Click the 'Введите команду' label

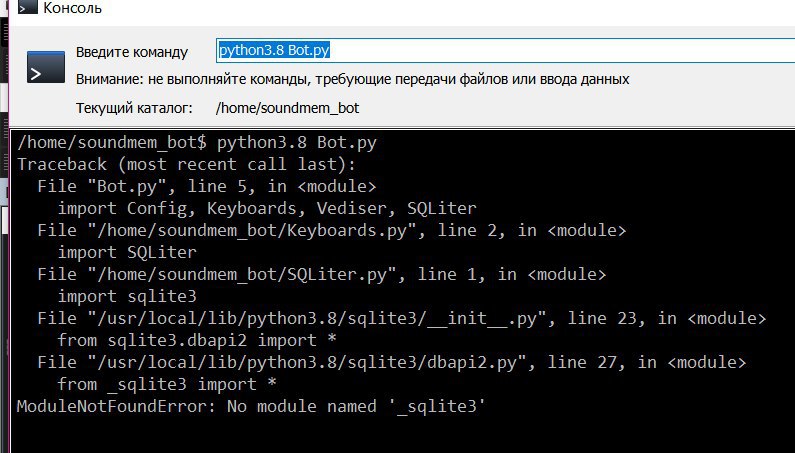[x=132, y=52]
